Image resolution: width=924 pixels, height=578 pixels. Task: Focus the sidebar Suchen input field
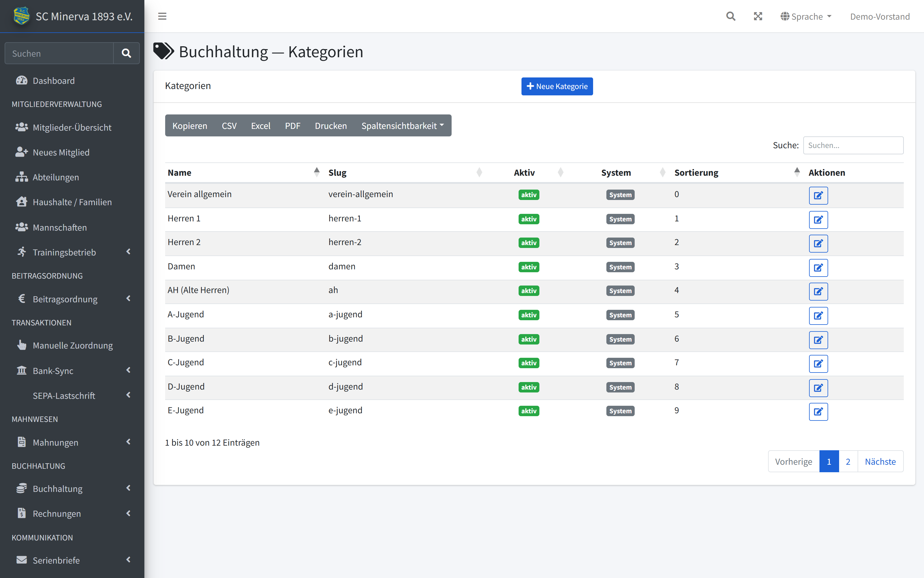click(59, 53)
